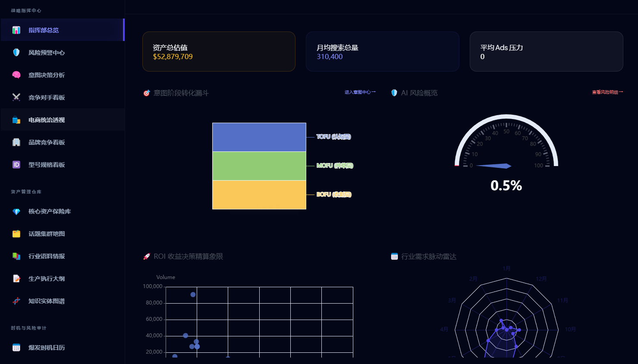Click the building icon for 品牌竞争看板
This screenshot has height=364, width=638.
point(16,142)
